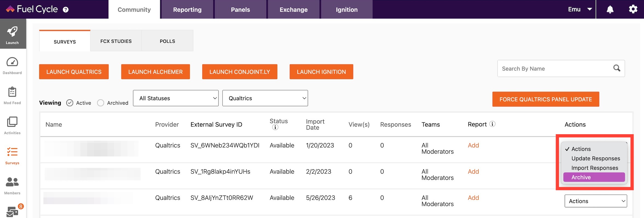Click Add report link for 1/20/2023 survey
This screenshot has height=218, width=644.
pos(473,145)
